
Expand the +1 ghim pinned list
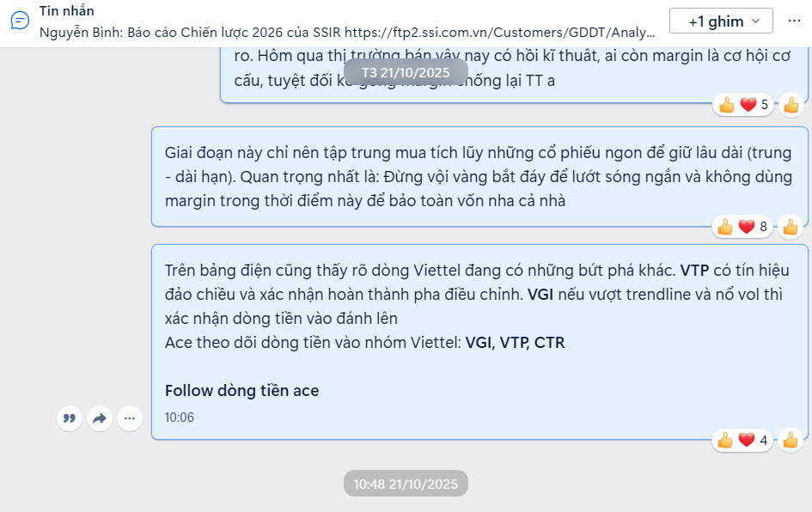tap(721, 21)
